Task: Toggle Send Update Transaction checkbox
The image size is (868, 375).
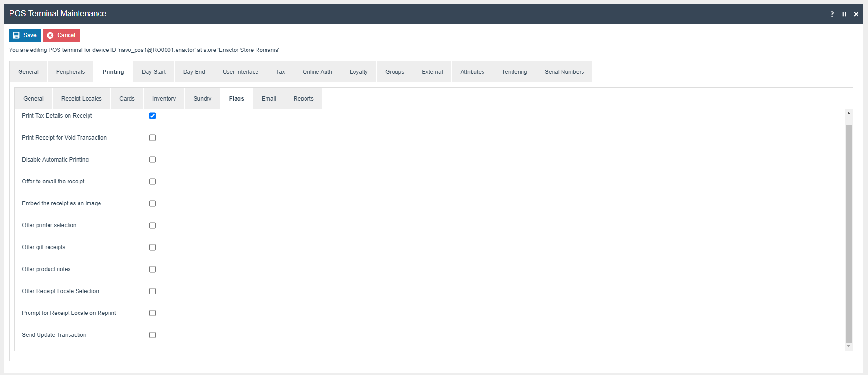Action: pyautogui.click(x=152, y=335)
